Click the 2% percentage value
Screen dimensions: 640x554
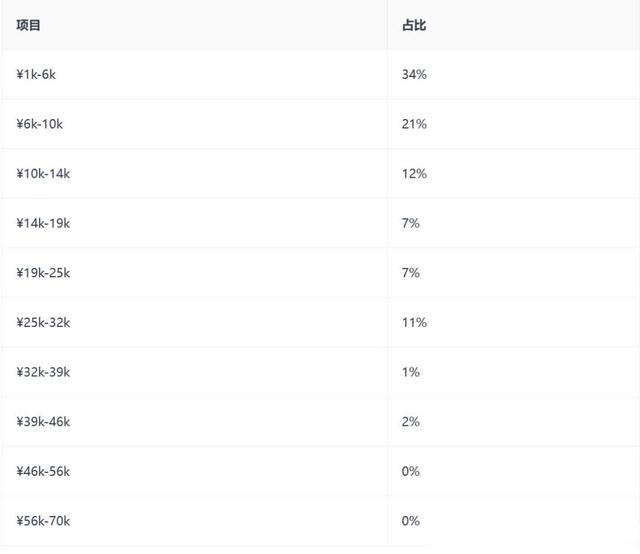(x=410, y=421)
